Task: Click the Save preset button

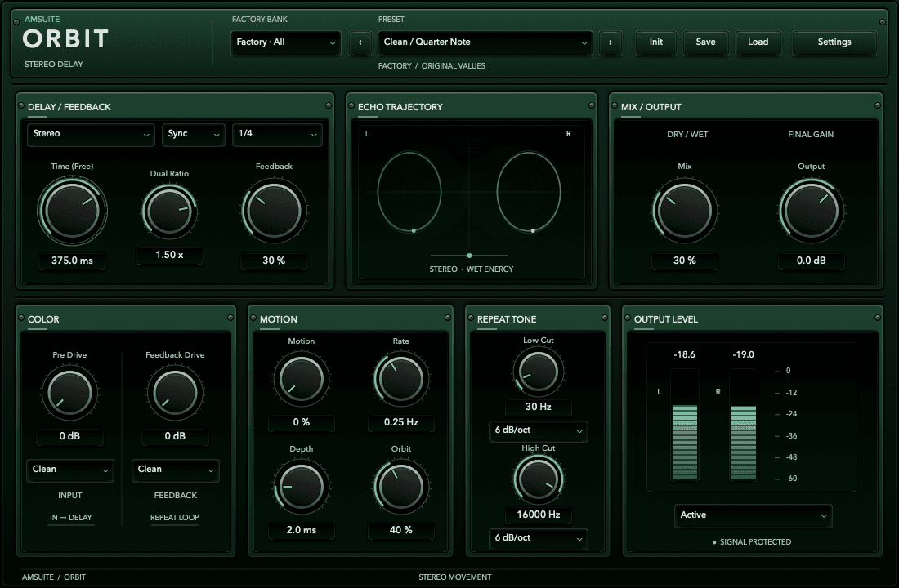Action: click(x=705, y=42)
